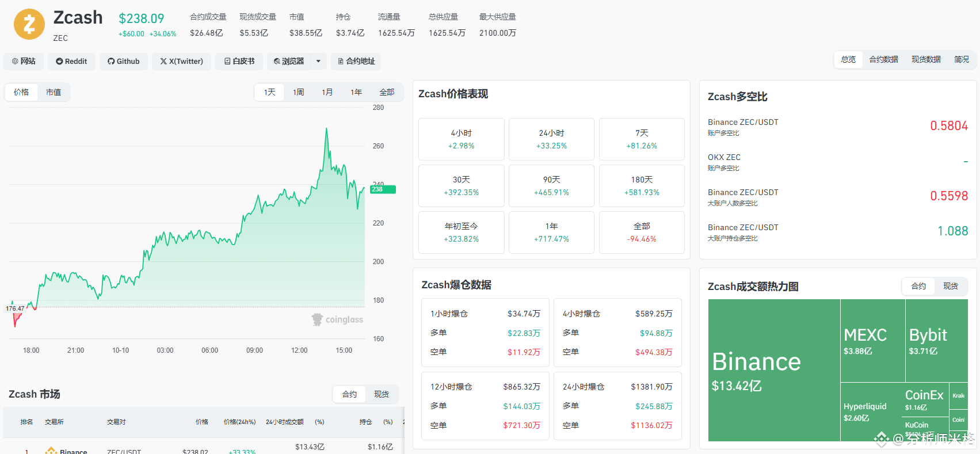Click the Binance block in heatmap
The width and height of the screenshot is (980, 454).
[x=774, y=370]
